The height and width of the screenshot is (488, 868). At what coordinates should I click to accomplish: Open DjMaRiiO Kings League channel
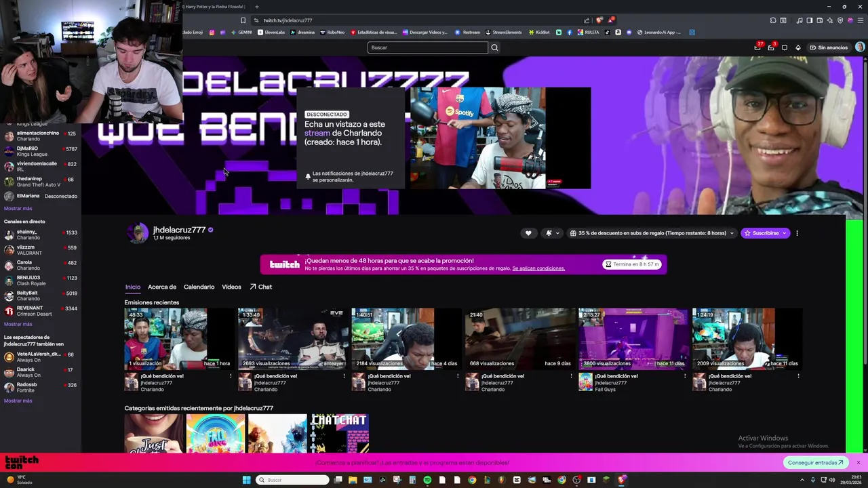tap(41, 151)
